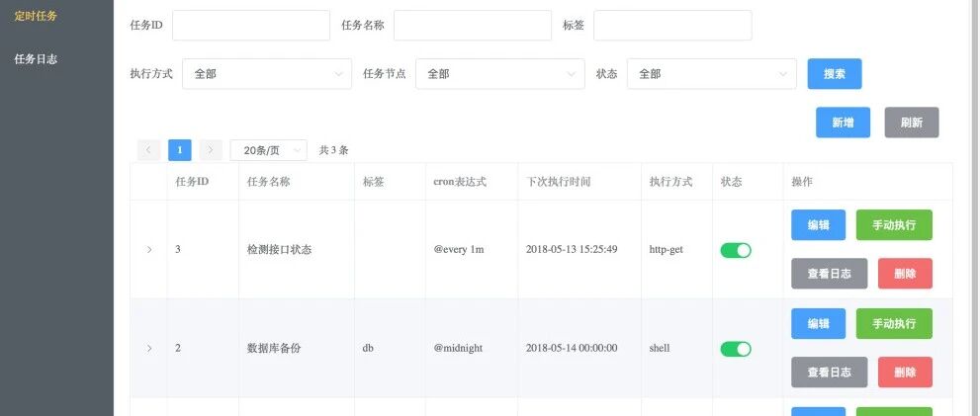Viewport: 980px width, 416px height.
Task: Click the 搜索 button
Action: 835,74
